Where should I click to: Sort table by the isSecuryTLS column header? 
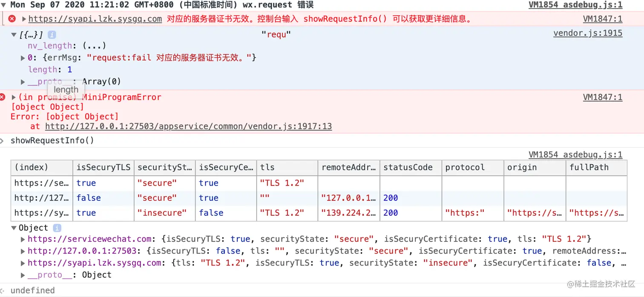click(x=103, y=167)
